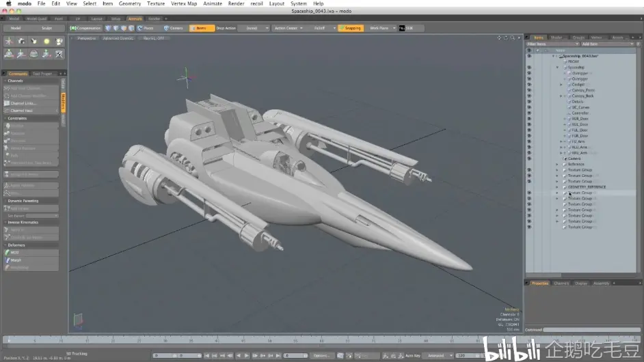Screen dimensions: 644x362
Task: Toggle visibility of Details item
Action: [x=529, y=101]
